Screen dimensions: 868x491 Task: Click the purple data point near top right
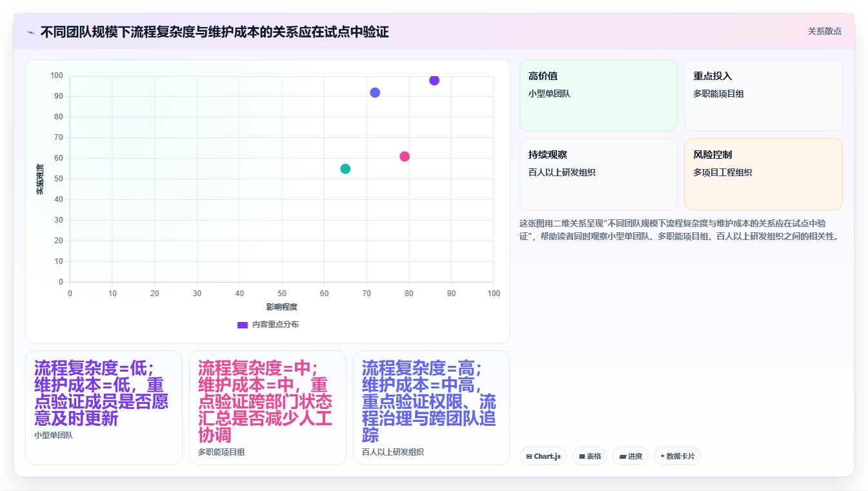(x=434, y=80)
